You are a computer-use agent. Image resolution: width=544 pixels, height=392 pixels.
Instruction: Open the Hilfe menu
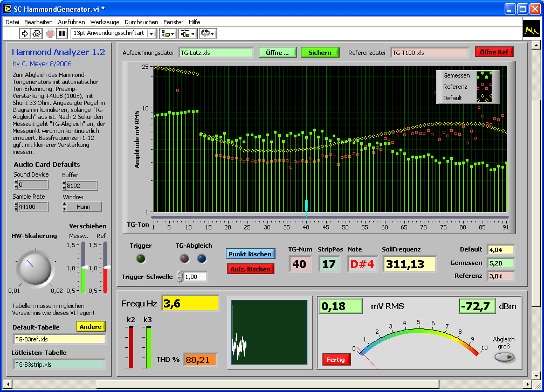194,22
